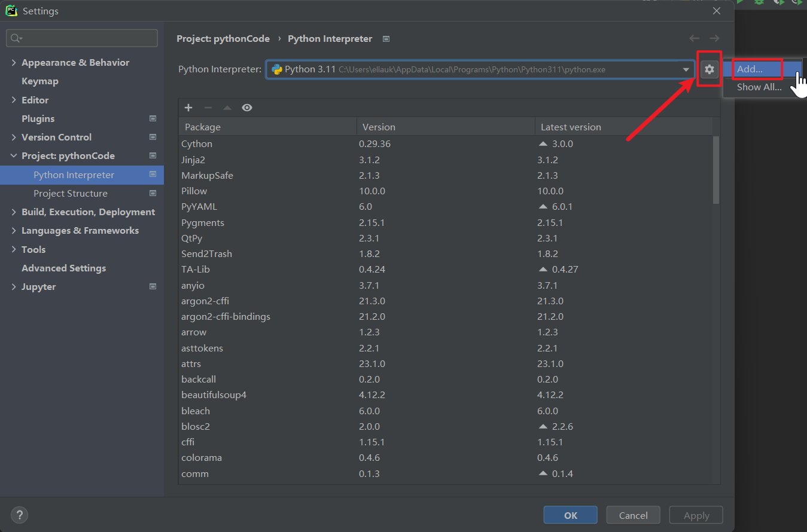Click the Cancel button
This screenshot has width=807, height=532.
pyautogui.click(x=633, y=515)
